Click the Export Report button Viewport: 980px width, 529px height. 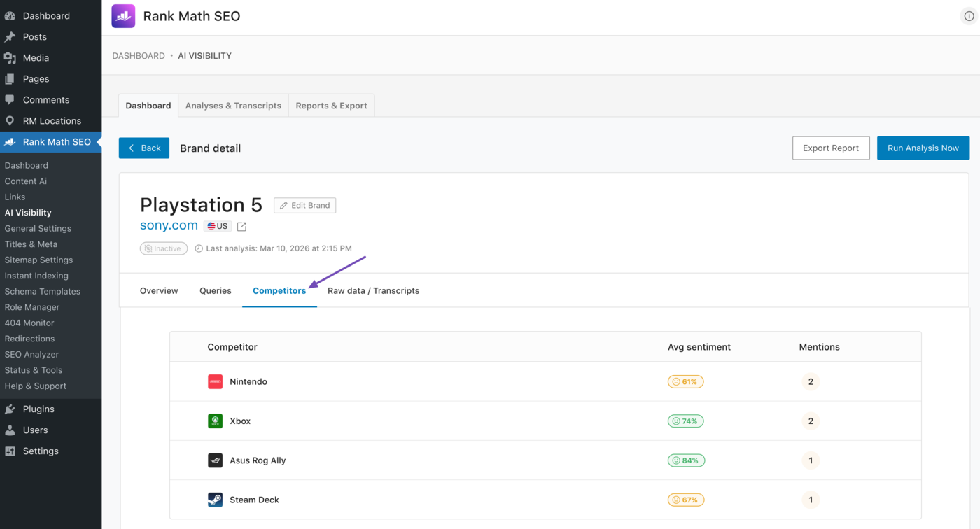[831, 148]
